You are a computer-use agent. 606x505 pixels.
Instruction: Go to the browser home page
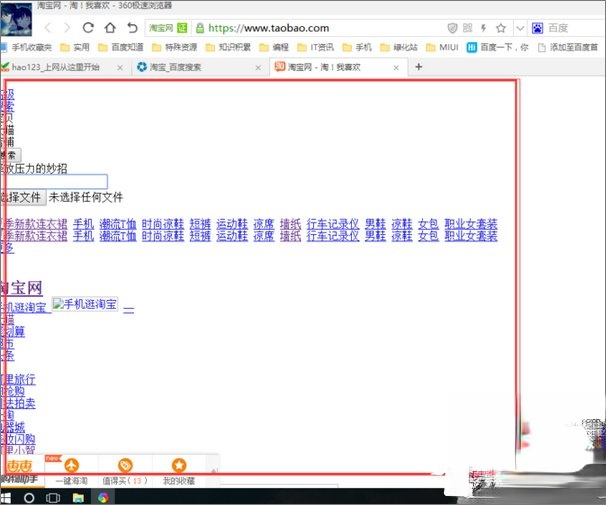[111, 28]
